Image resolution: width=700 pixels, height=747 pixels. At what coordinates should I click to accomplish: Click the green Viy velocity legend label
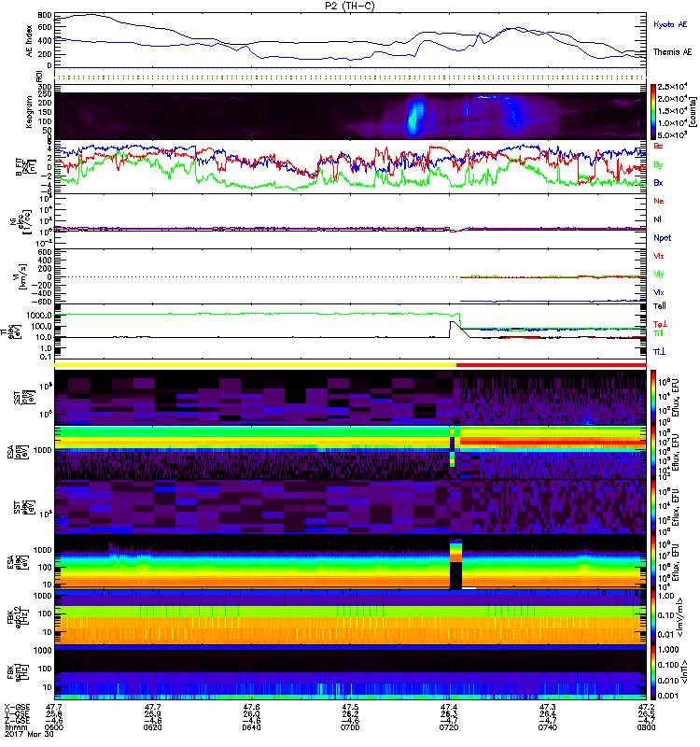pyautogui.click(x=658, y=275)
